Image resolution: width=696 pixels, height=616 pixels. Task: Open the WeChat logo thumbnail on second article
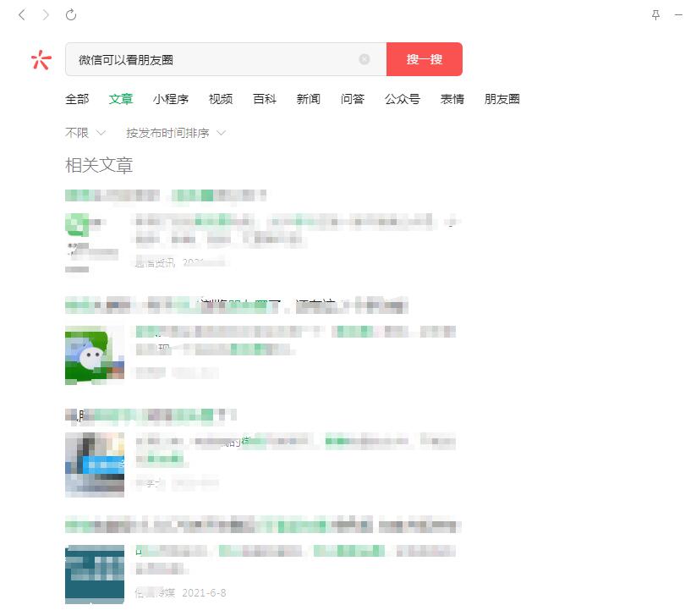(x=94, y=355)
